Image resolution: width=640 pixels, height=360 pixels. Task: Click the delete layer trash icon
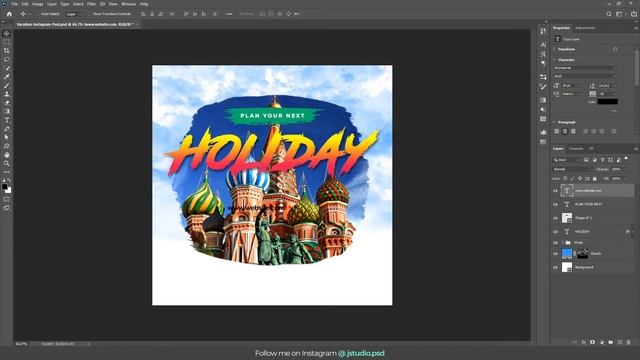(629, 342)
